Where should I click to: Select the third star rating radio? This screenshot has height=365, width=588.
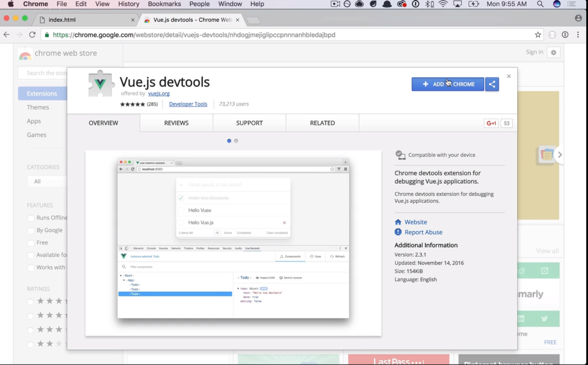click(30, 330)
